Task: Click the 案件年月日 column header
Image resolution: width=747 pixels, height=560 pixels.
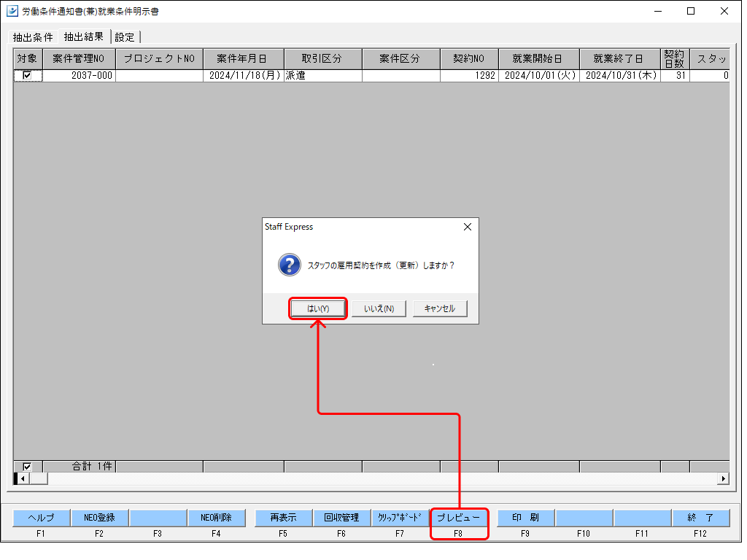Action: tap(244, 58)
